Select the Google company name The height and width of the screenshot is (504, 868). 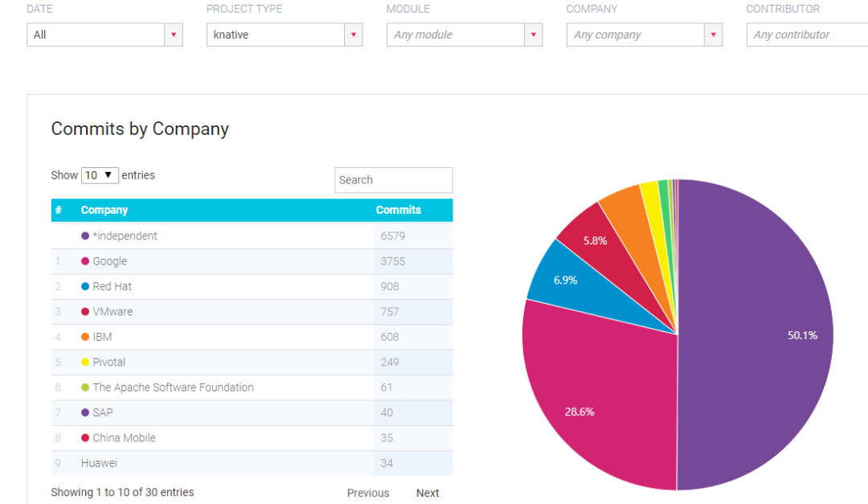109,261
